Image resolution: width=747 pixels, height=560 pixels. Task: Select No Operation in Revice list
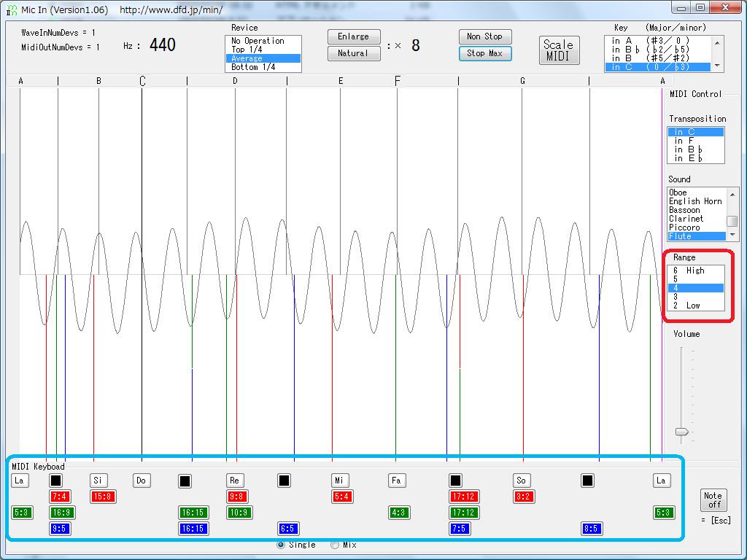pos(263,41)
